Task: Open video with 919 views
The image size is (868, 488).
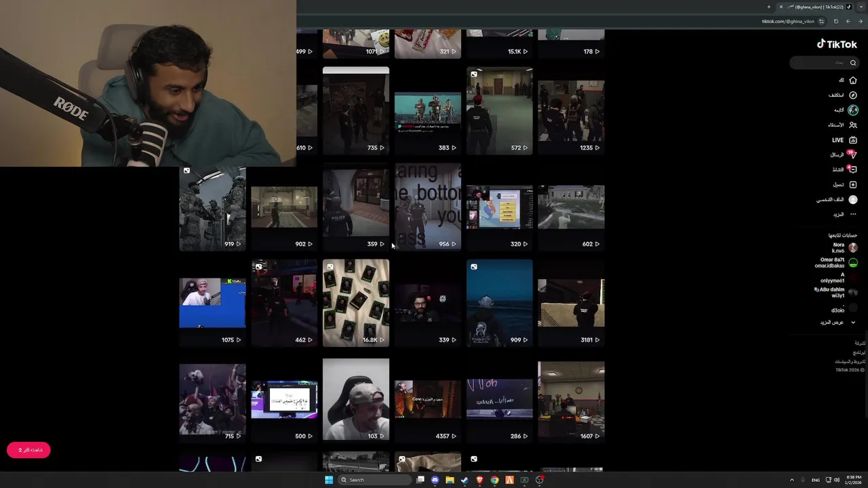Action: [x=212, y=207]
